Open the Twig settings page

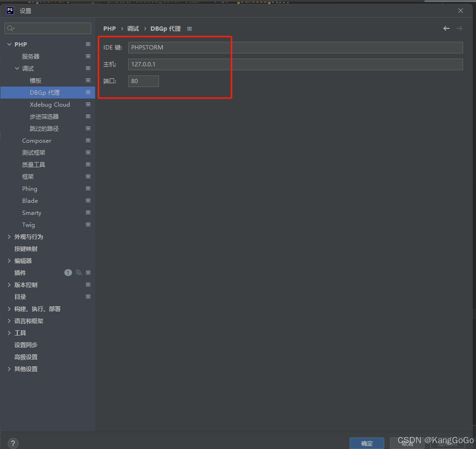pos(28,225)
